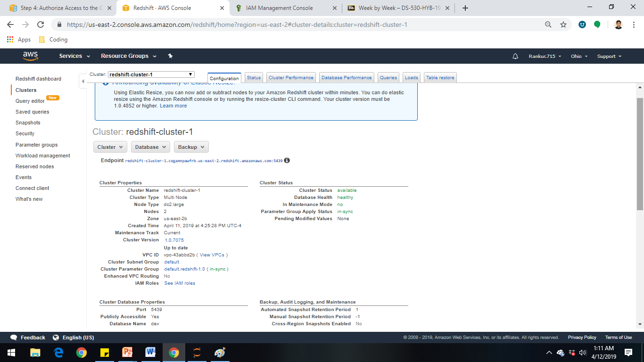This screenshot has height=362, width=644.
Task: Click Chrome back arrow
Action: tap(10, 25)
